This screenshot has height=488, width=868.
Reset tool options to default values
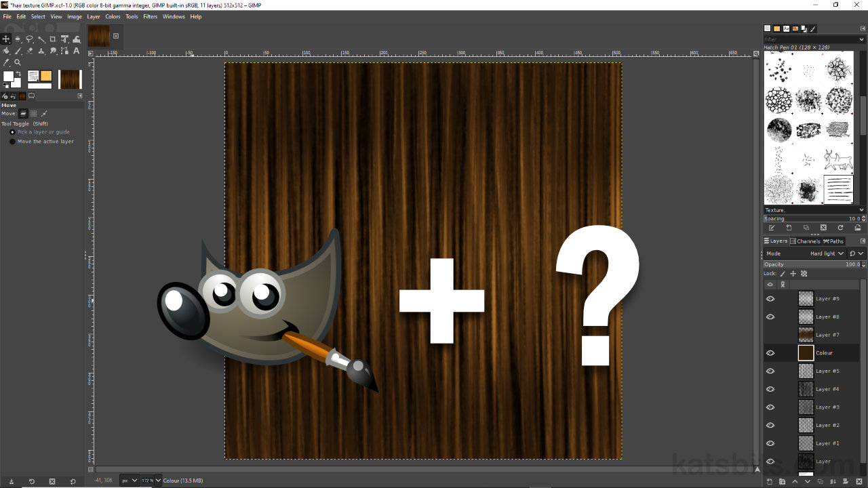(x=73, y=481)
